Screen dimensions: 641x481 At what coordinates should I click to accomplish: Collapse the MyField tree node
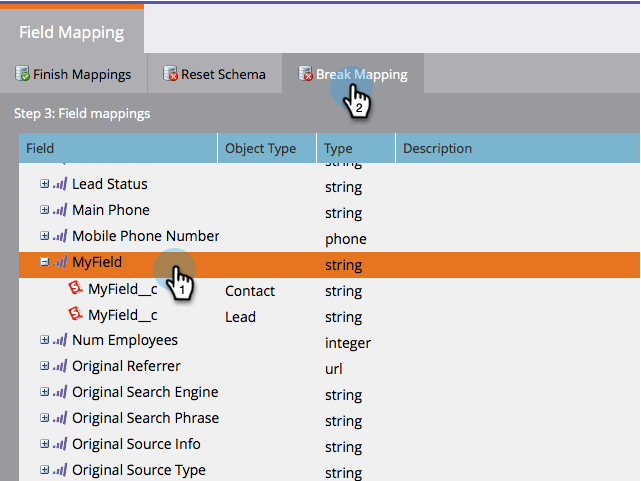tap(44, 262)
